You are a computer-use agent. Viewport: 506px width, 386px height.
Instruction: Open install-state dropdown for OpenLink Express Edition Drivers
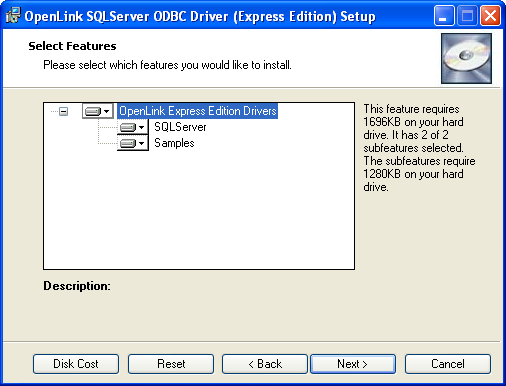pyautogui.click(x=97, y=111)
